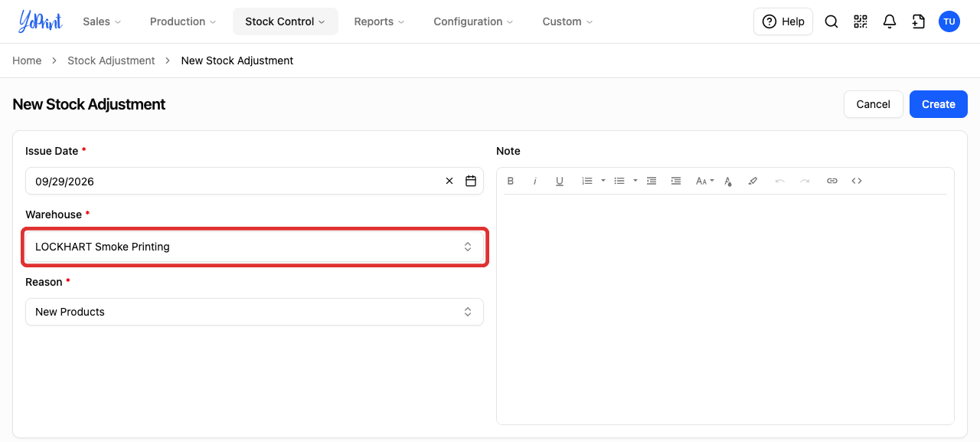
Task: Toggle italic formatting in the note editor
Action: click(535, 181)
